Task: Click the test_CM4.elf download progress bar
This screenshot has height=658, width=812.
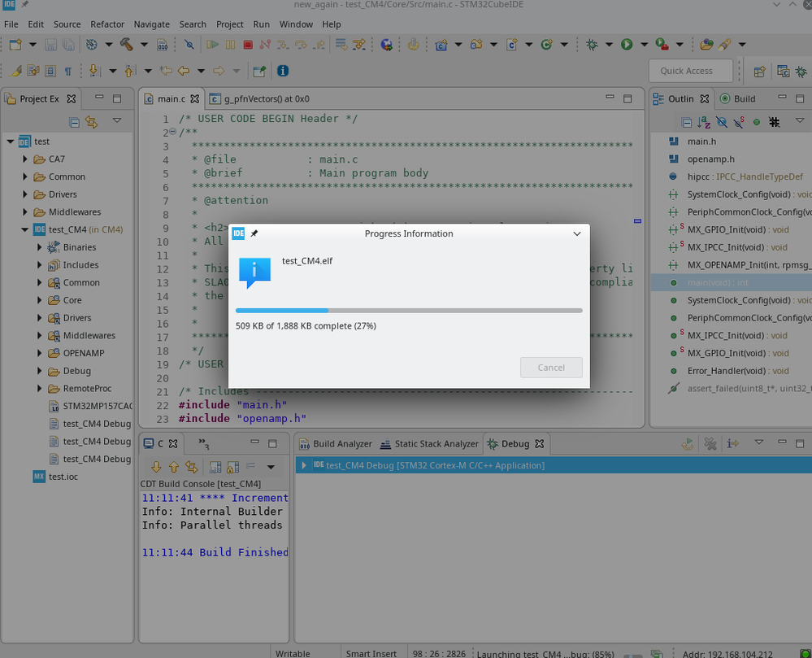Action: (409, 311)
